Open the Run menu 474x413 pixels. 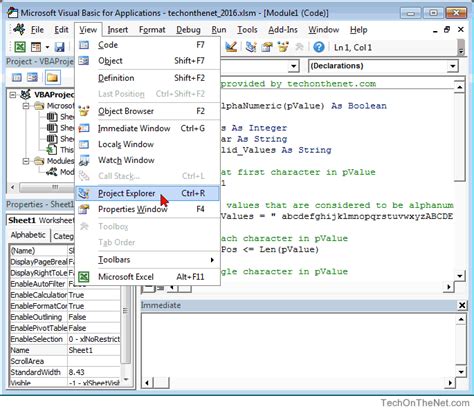click(219, 30)
